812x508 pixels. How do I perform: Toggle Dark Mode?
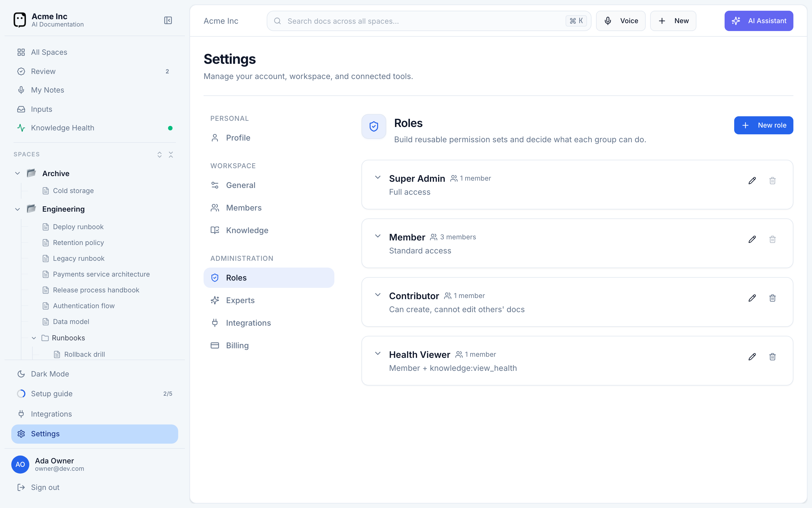click(x=95, y=374)
